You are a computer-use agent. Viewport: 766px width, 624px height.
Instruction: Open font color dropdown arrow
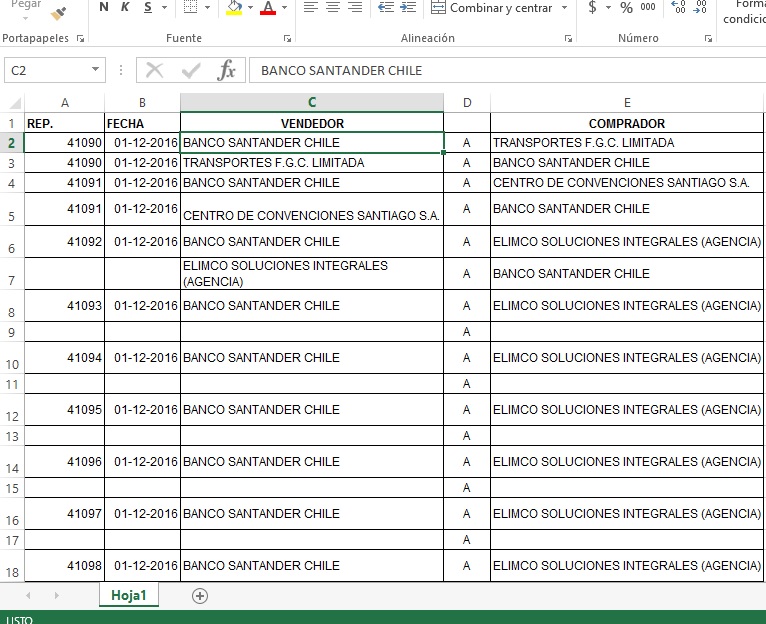(284, 7)
